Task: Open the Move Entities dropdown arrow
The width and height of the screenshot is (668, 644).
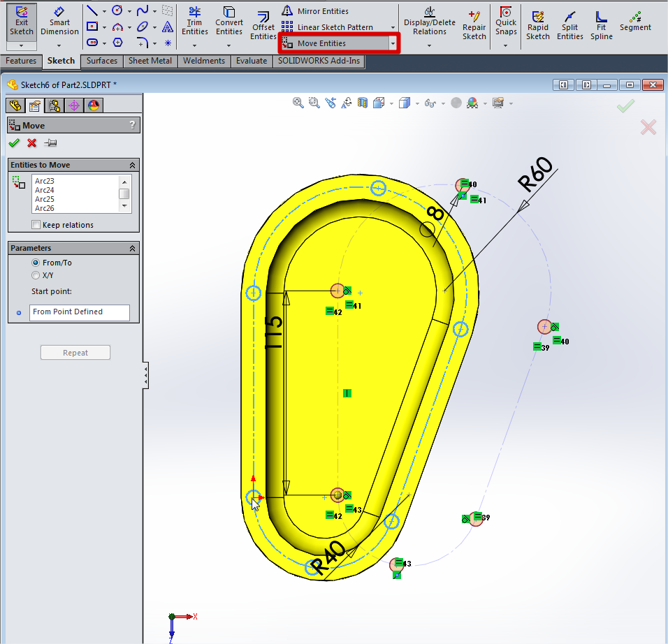Action: 393,43
